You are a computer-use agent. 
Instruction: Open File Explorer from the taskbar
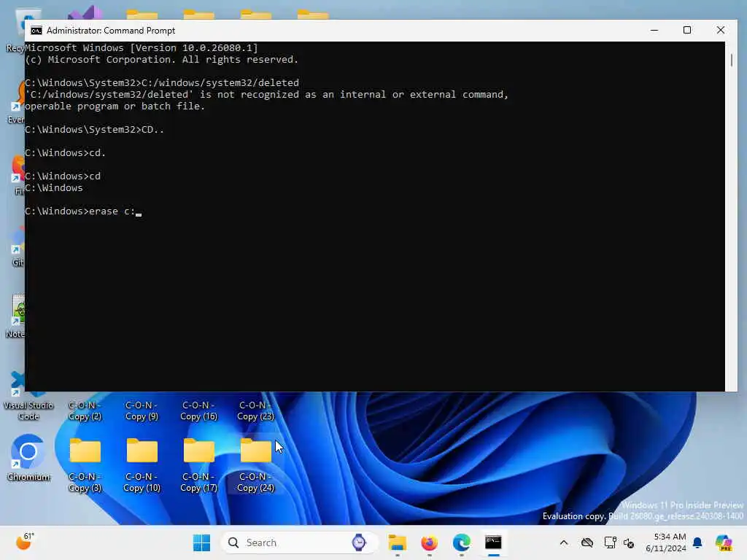coord(397,542)
